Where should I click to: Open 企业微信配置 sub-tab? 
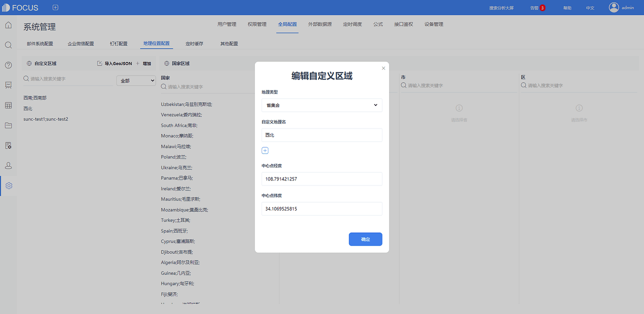pos(81,44)
